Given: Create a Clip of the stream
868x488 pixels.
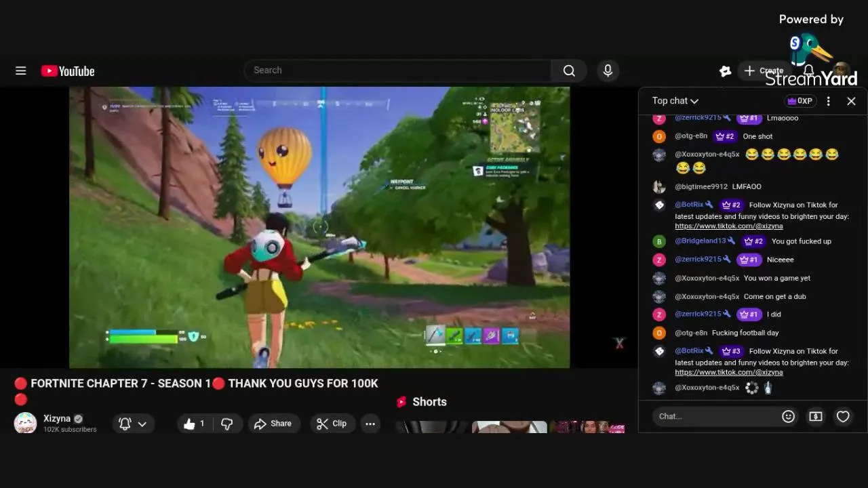Looking at the screenshot, I should tap(332, 424).
